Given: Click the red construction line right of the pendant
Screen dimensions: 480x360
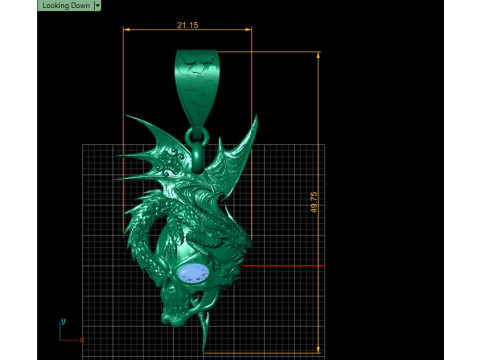Looking at the screenshot, I should [283, 266].
